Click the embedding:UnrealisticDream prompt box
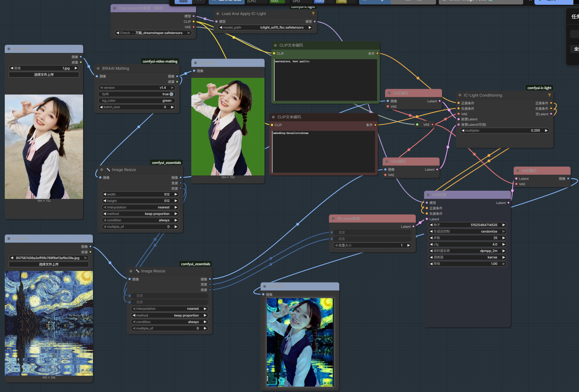 pyautogui.click(x=324, y=152)
